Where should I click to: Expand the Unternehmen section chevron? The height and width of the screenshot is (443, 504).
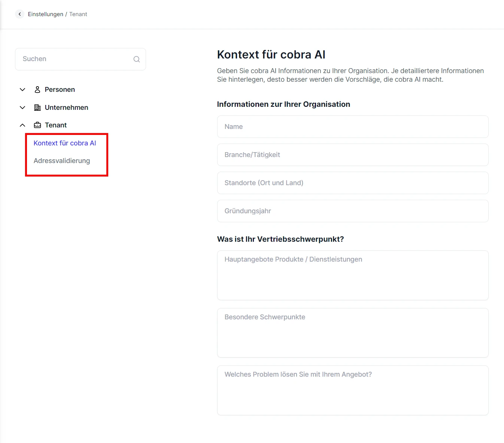click(x=22, y=108)
